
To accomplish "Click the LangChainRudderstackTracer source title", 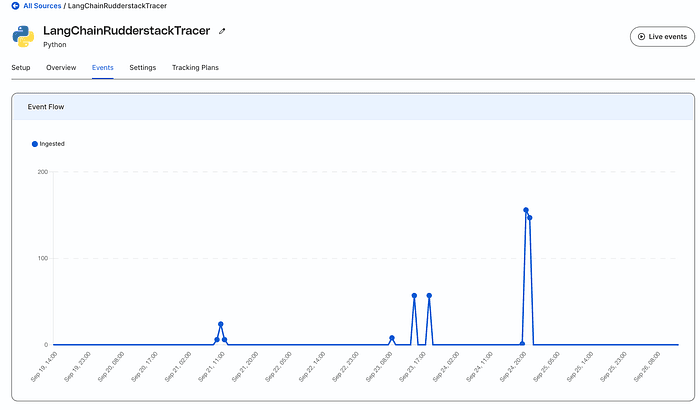I will tap(126, 30).
